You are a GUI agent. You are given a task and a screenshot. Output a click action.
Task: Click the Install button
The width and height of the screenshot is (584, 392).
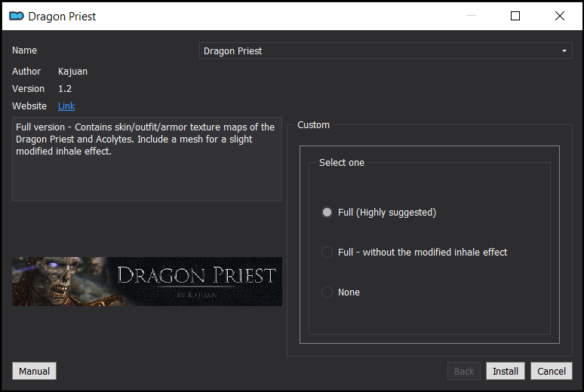click(505, 371)
